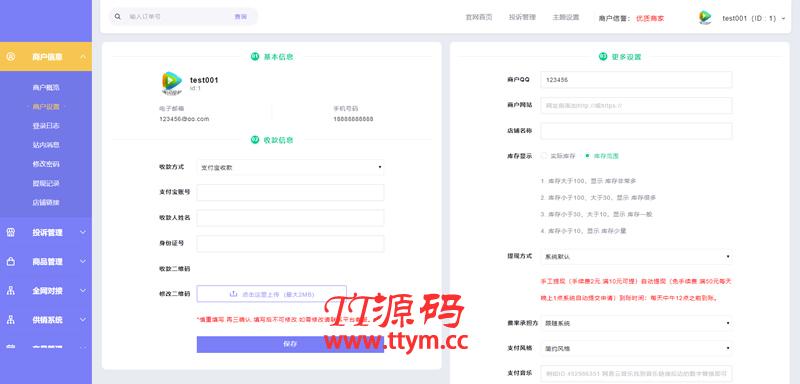
Task: Click the 投诉管理 icon in the sidebar
Action: [x=11, y=233]
